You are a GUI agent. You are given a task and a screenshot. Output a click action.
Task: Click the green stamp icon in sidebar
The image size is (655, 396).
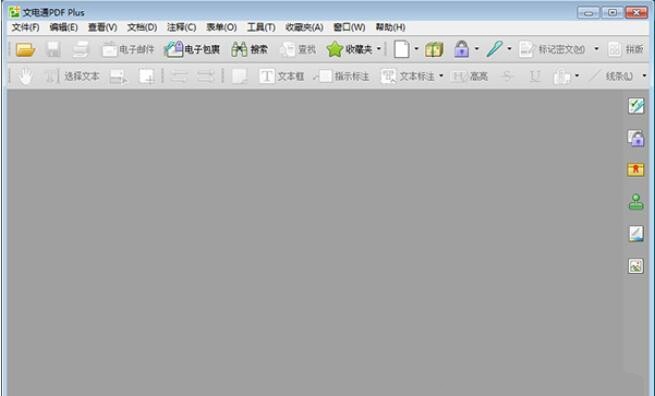636,202
